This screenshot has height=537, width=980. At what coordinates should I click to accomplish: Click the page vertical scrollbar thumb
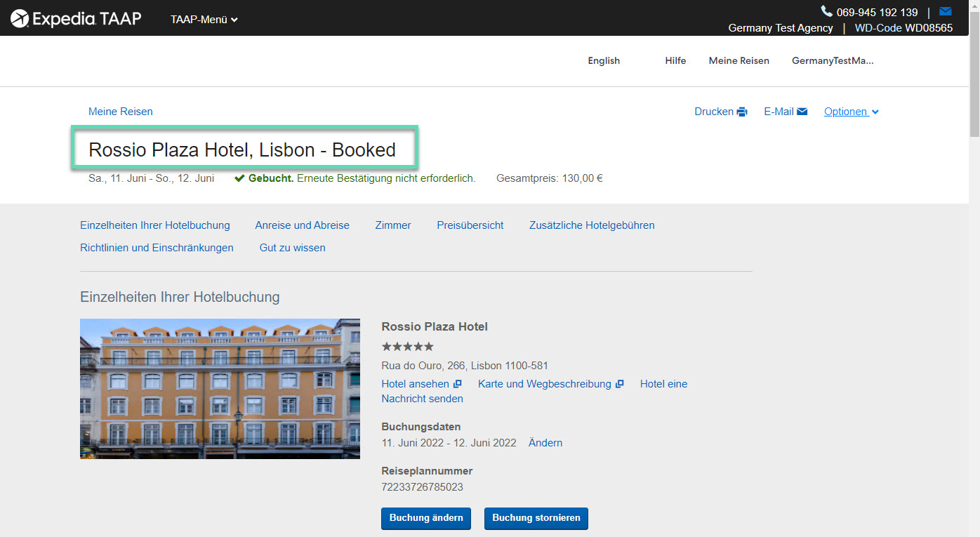click(x=974, y=74)
